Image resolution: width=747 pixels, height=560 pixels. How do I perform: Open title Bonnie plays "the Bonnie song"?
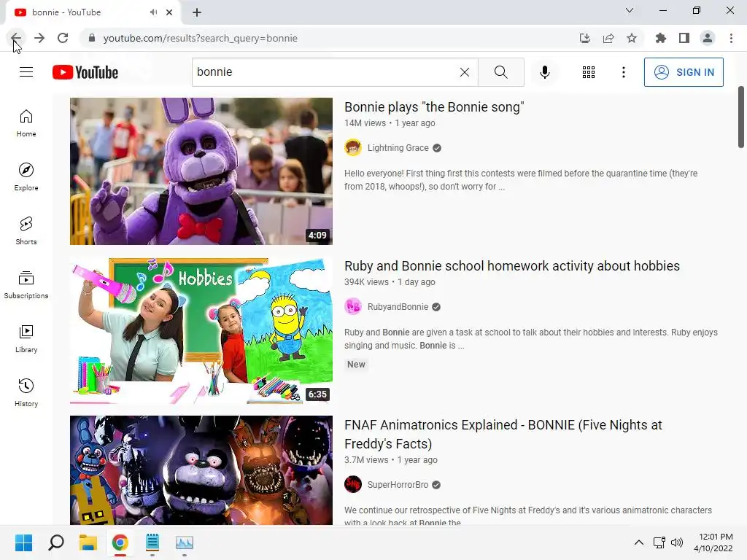(434, 107)
